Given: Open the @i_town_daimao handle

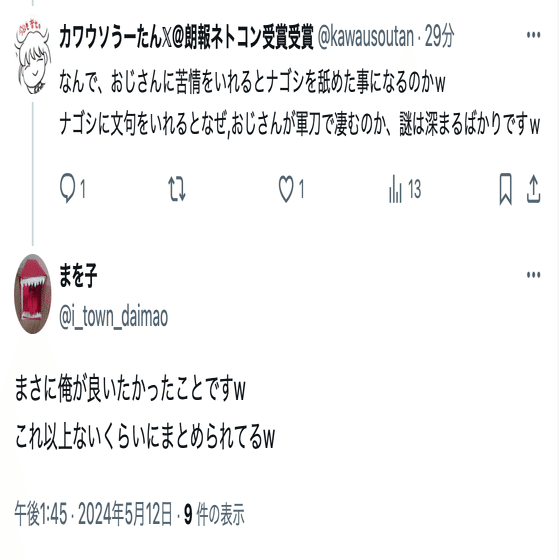Looking at the screenshot, I should tap(113, 317).
